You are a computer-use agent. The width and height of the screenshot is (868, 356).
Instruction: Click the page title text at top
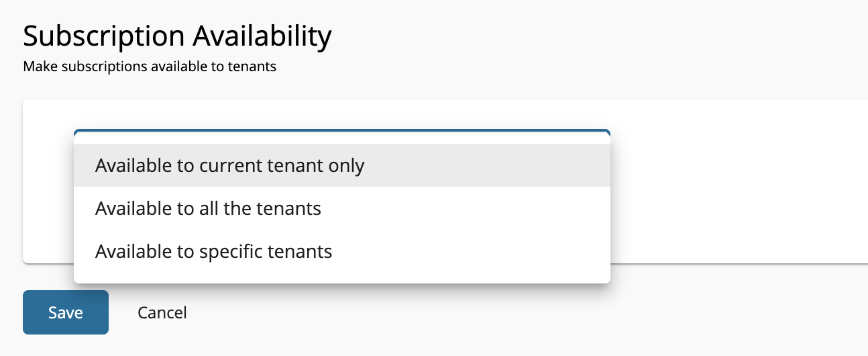[x=177, y=36]
